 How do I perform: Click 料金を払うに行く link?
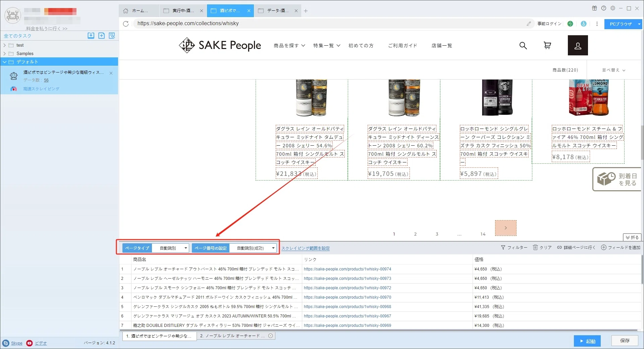pos(47,29)
